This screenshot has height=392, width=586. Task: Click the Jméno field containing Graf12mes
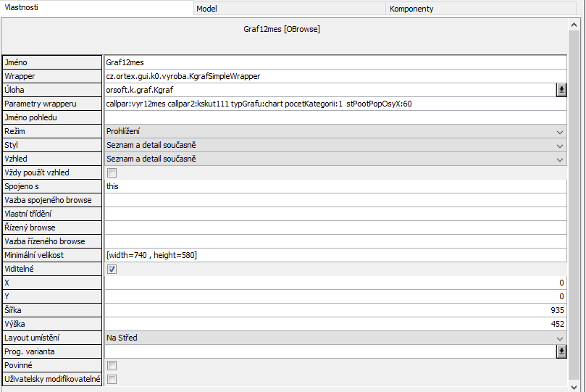tap(333, 62)
